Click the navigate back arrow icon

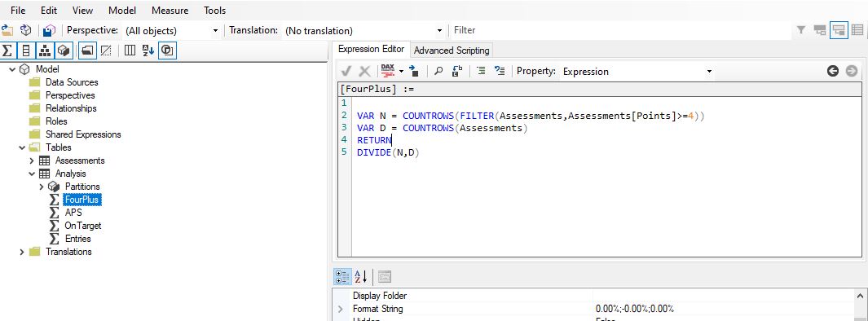pyautogui.click(x=833, y=71)
